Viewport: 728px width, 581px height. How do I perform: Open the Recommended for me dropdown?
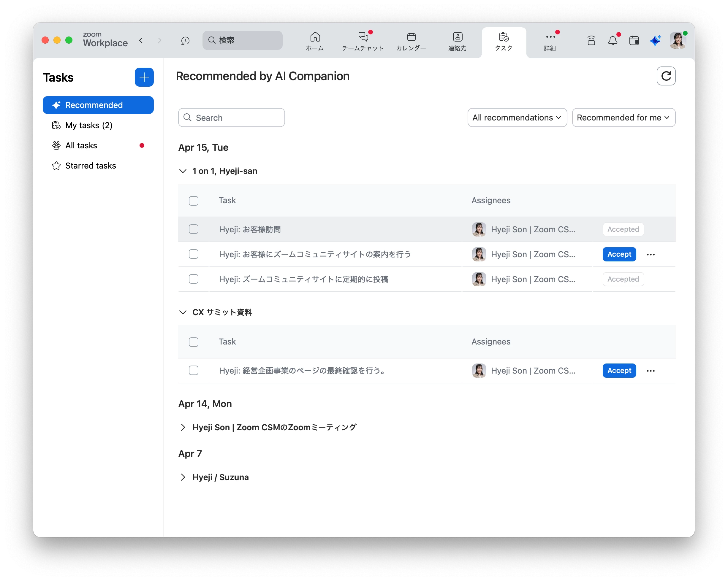pos(623,118)
